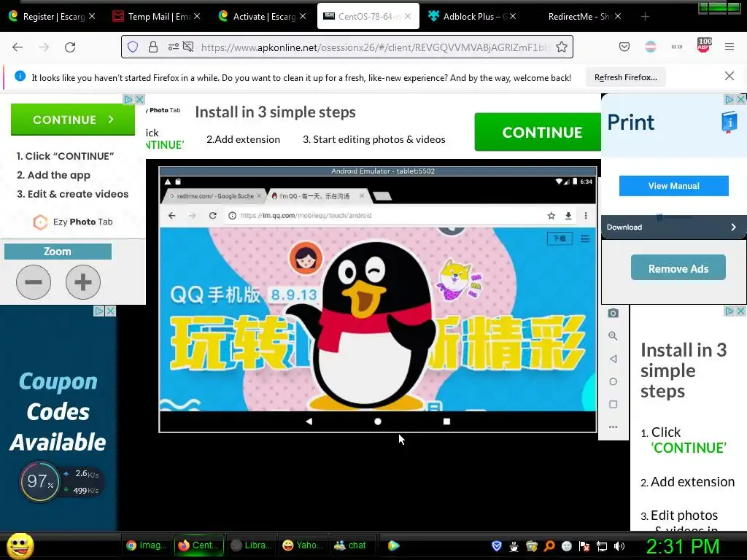Viewport: 747px width, 560px height.
Task: Click the padlock site security icon
Action: (x=153, y=47)
